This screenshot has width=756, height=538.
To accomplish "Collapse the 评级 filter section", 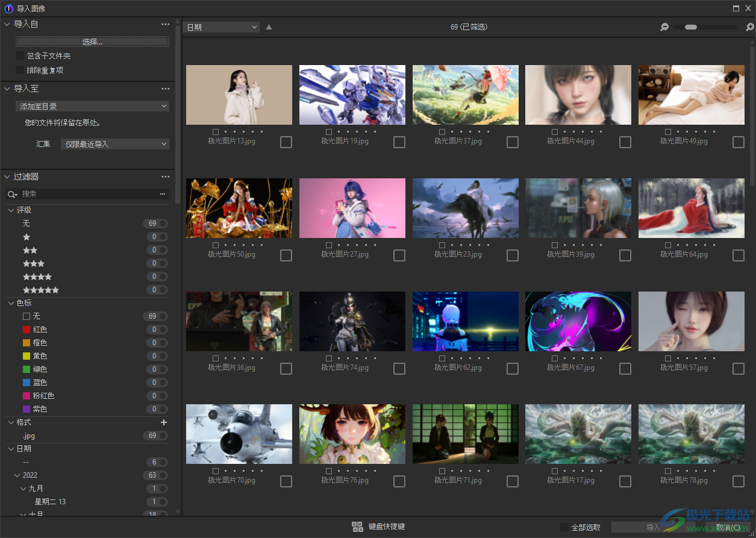I will coord(10,210).
